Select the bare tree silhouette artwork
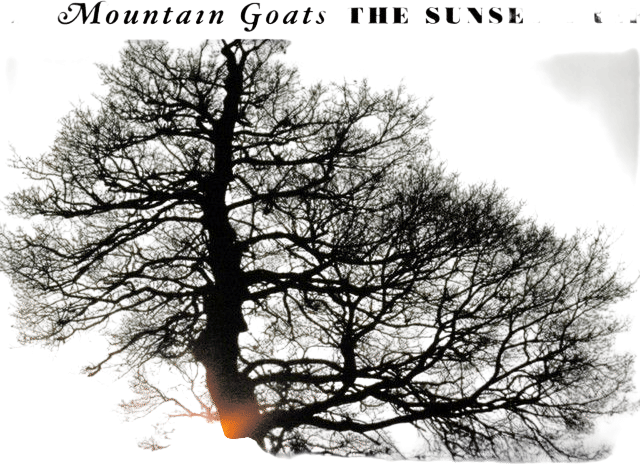This screenshot has height=464, width=640. pos(320,250)
